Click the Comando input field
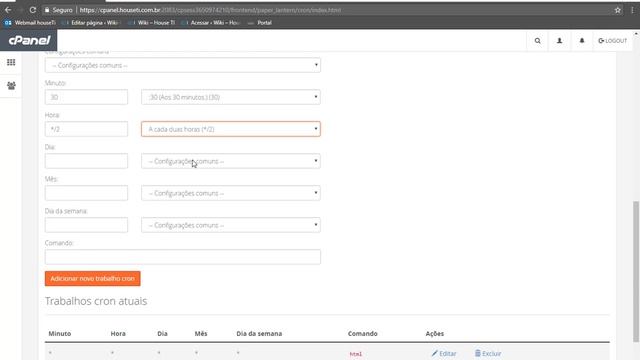This screenshot has height=360, width=640. (x=182, y=257)
